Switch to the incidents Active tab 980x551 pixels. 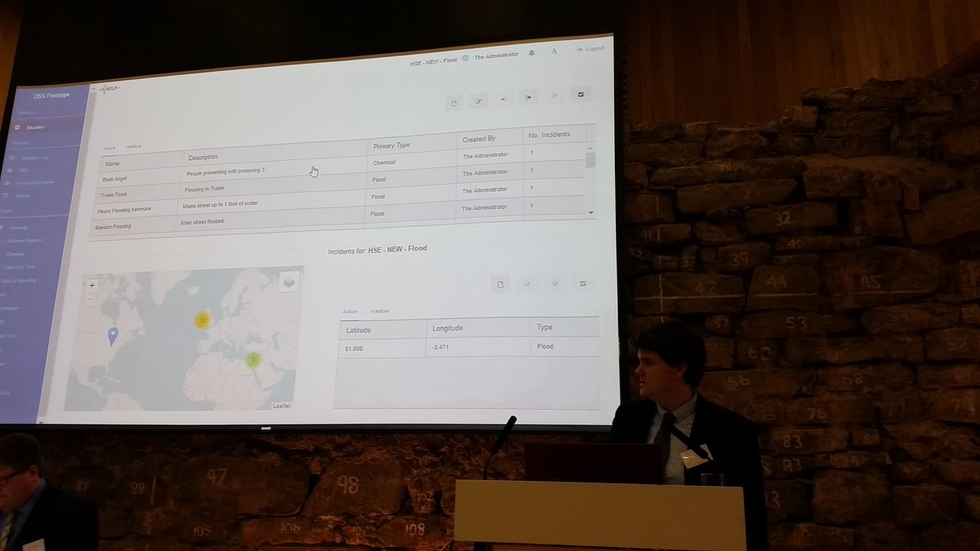[x=350, y=312]
